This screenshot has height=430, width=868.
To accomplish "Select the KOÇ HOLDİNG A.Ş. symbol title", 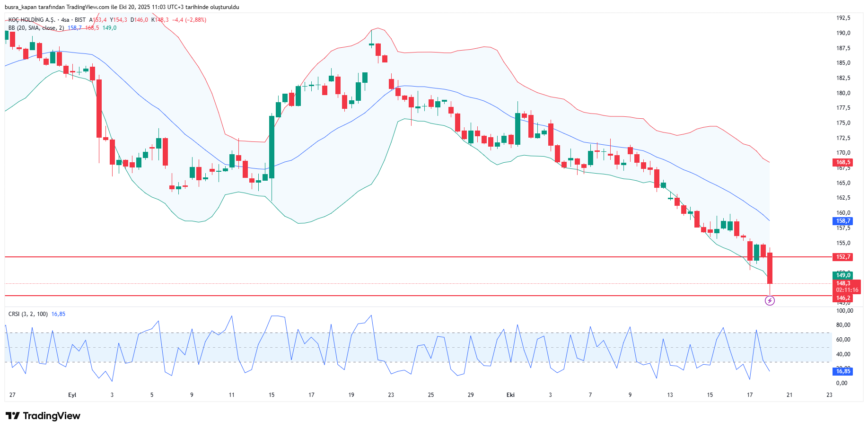I will (32, 20).
